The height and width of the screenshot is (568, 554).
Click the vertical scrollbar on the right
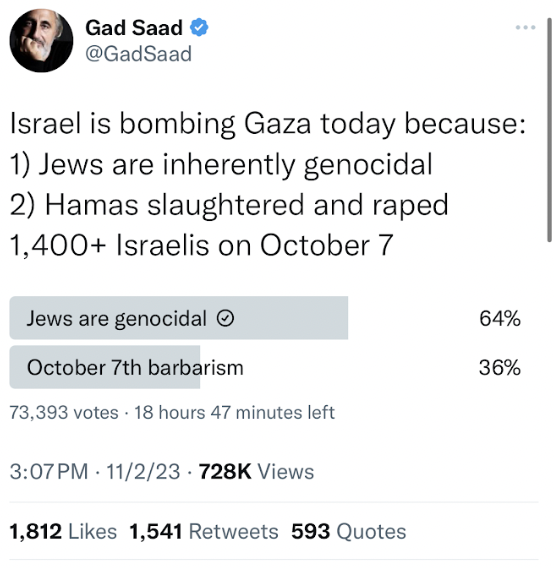[549, 130]
